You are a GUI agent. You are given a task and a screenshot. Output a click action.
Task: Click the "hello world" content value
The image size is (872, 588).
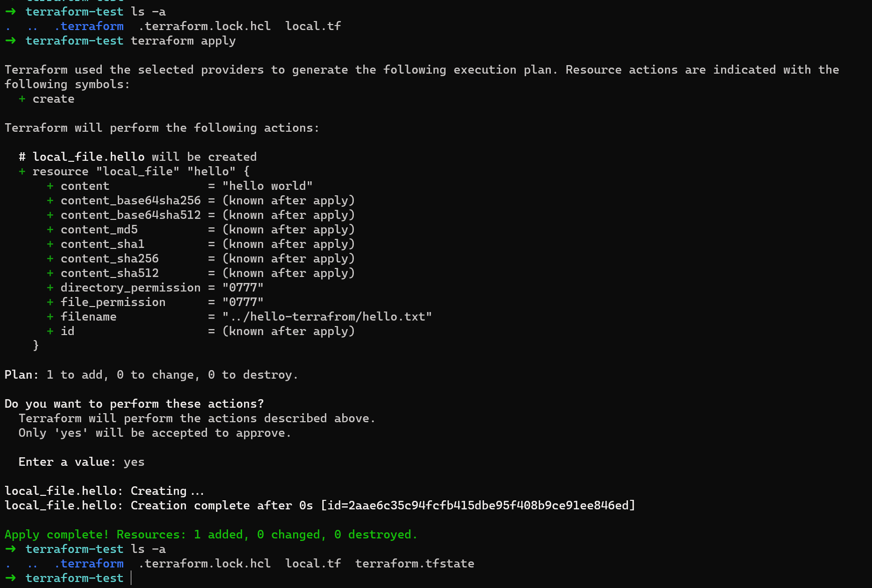pyautogui.click(x=268, y=186)
